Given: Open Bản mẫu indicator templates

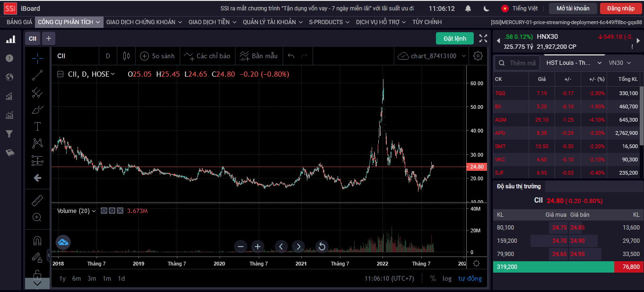Looking at the screenshot, I should coord(259,56).
